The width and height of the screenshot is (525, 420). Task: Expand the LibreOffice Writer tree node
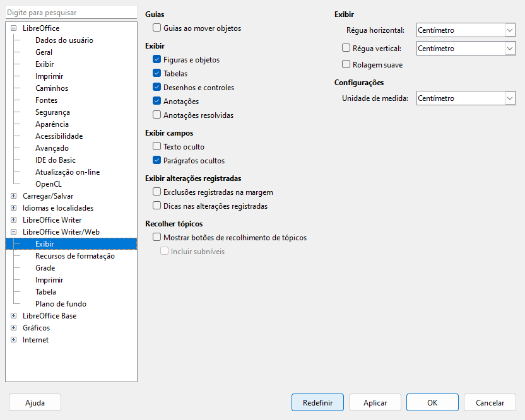point(13,220)
